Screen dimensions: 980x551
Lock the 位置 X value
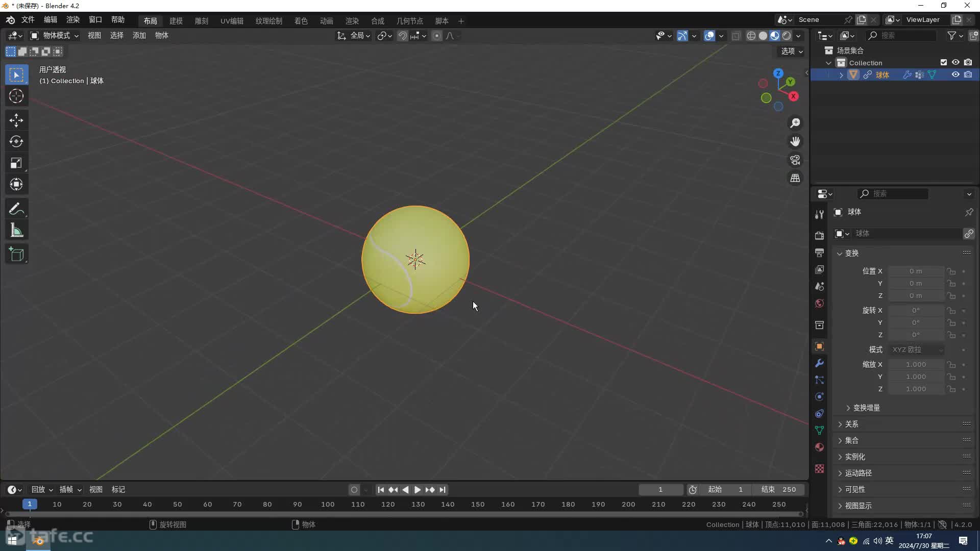pyautogui.click(x=951, y=271)
